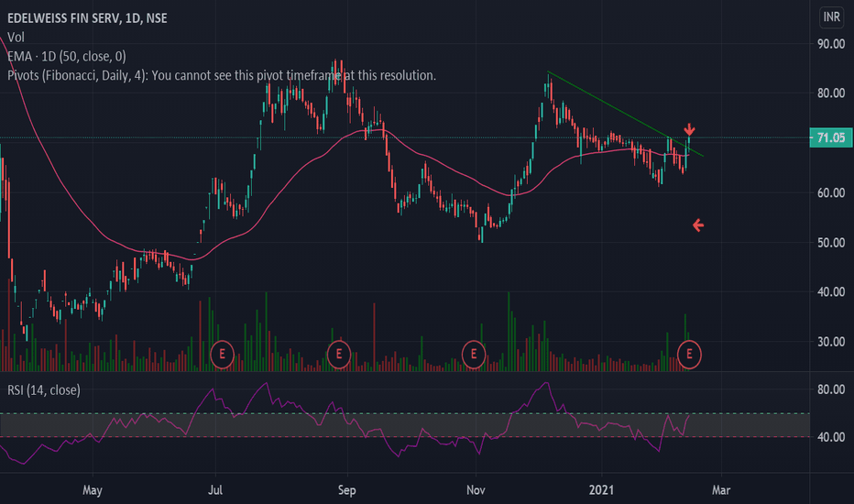Viewport: 854px width, 504px height.
Task: Click the earnings marker near September
Action: pyautogui.click(x=339, y=355)
